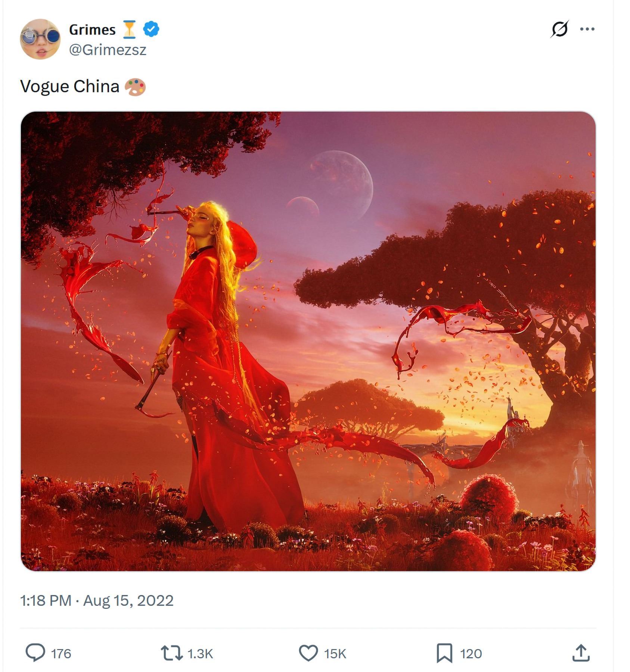Click the 176 replies count
This screenshot has width=630, height=672.
(x=61, y=654)
